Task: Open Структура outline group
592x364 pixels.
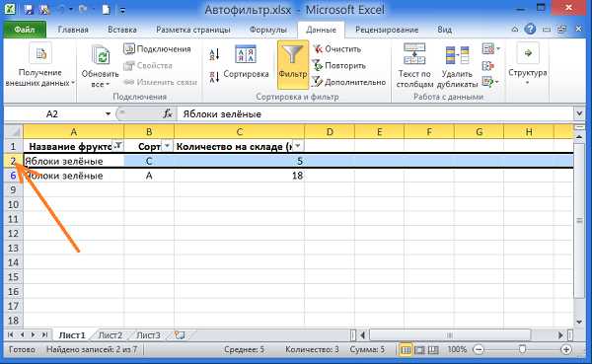Action: [528, 64]
